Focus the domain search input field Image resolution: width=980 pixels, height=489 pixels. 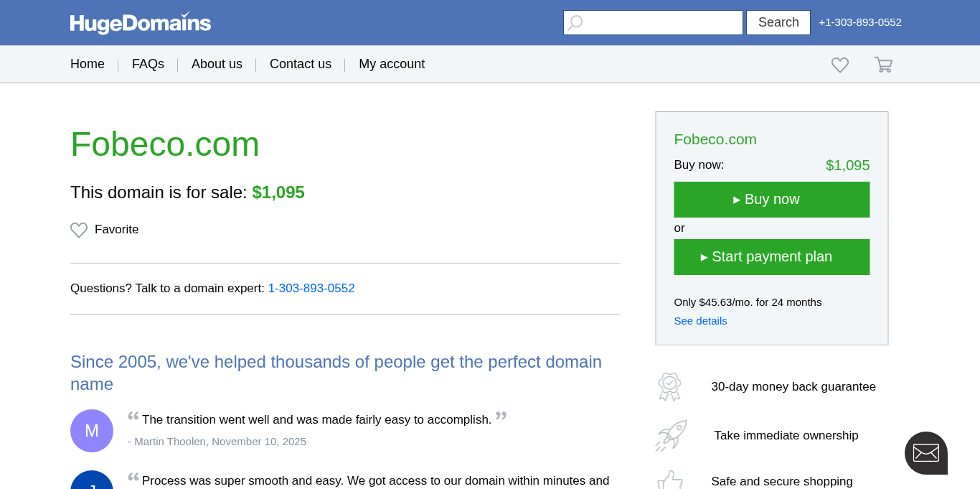pyautogui.click(x=661, y=23)
